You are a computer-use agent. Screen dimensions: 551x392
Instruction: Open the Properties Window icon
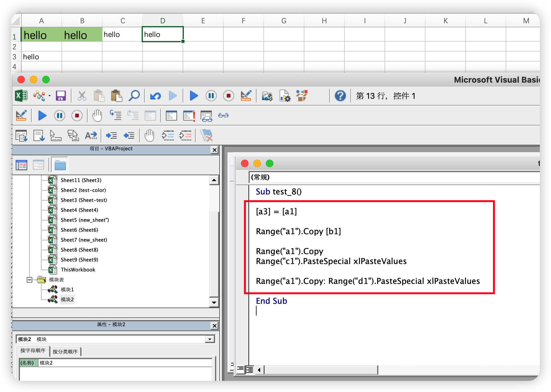tap(285, 96)
